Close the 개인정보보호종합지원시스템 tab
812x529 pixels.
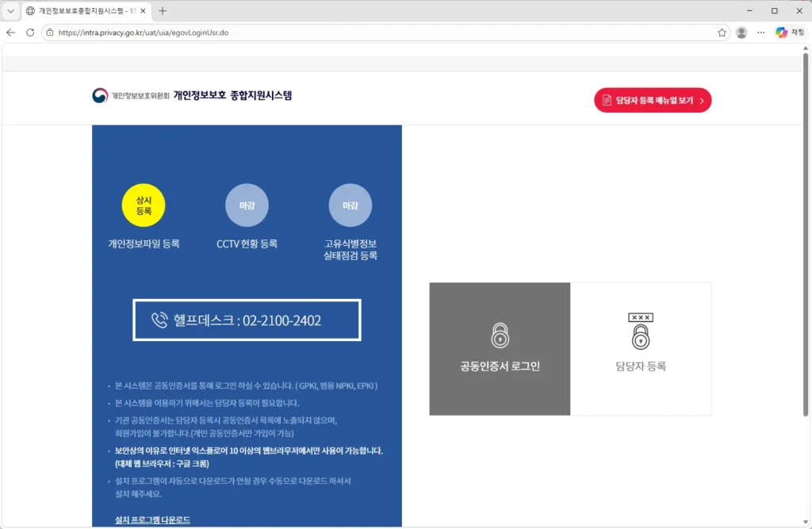coord(143,11)
